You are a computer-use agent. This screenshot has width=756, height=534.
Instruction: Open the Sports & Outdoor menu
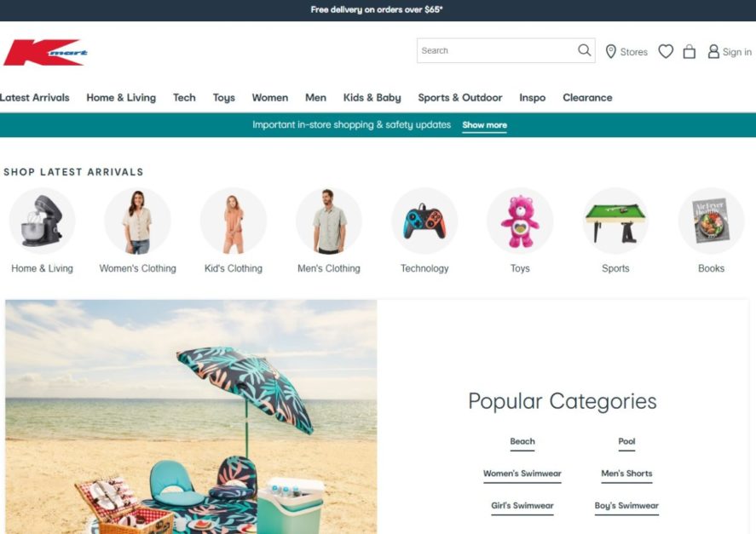[460, 97]
